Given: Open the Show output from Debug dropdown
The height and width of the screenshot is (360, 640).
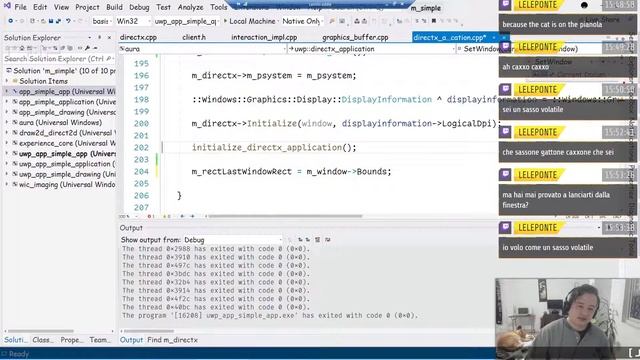Looking at the screenshot, I should pos(233,240).
